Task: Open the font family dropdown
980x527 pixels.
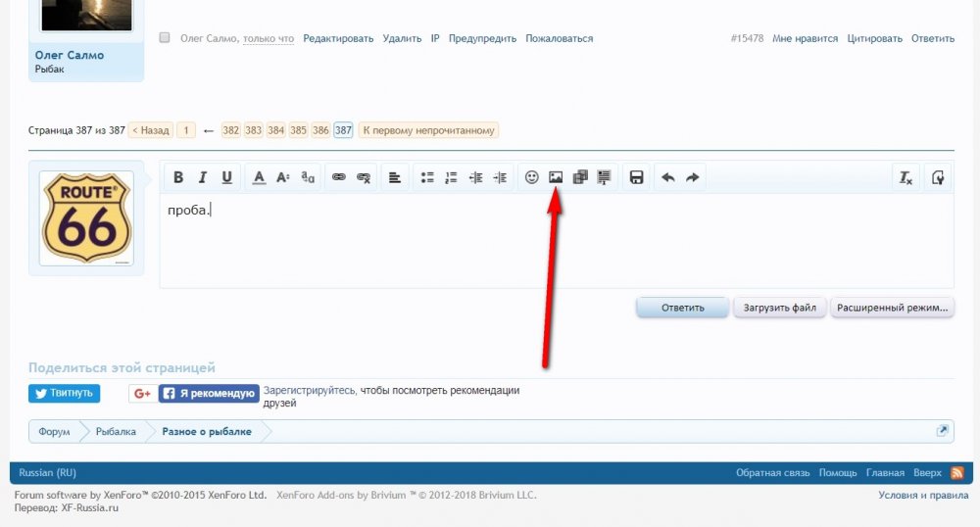Action: (308, 177)
